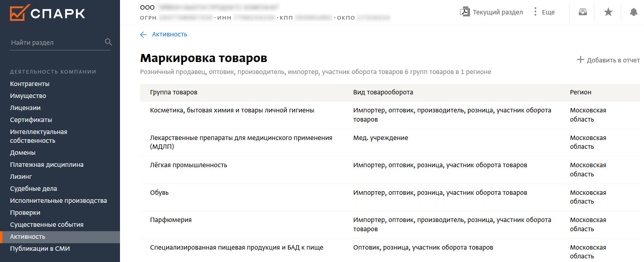The image size is (644, 262).
Task: Select the Парфюмерия table row
Action: coord(171,220)
